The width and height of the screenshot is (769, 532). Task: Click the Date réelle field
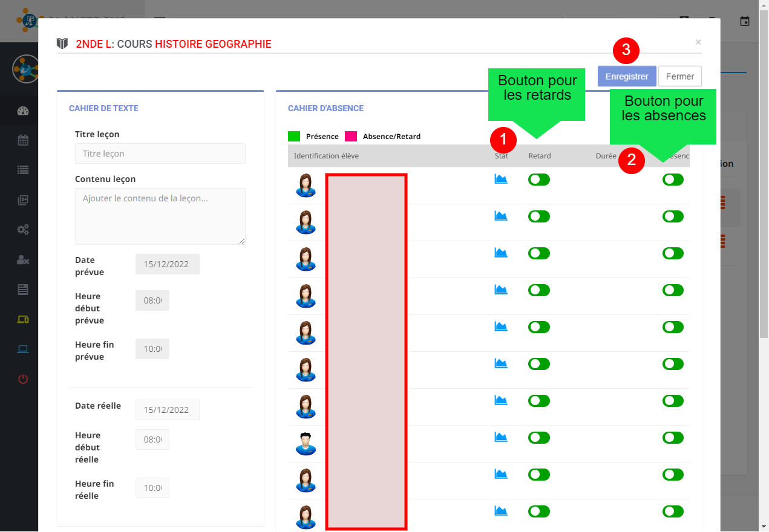tap(167, 410)
